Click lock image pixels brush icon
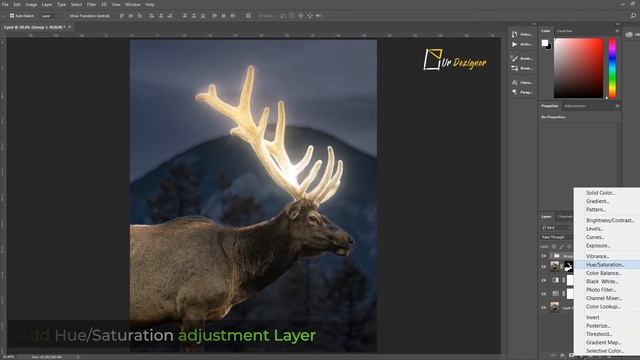Image resolution: width=640 pixels, height=360 pixels. (562, 247)
